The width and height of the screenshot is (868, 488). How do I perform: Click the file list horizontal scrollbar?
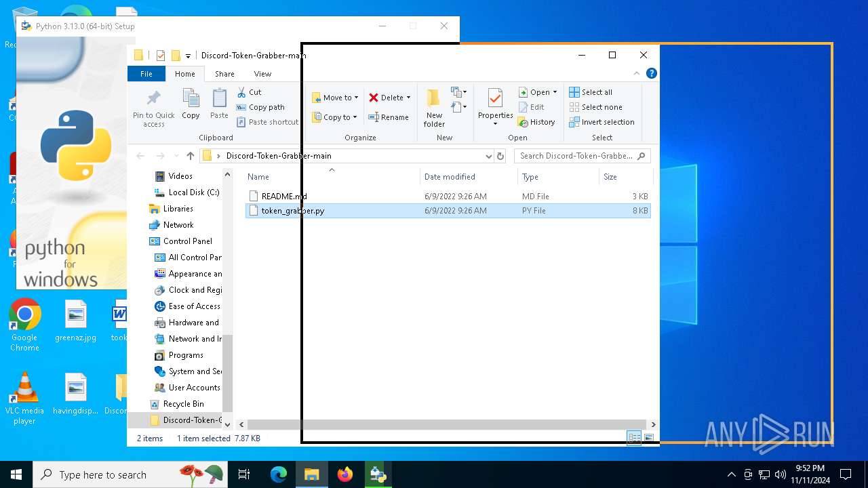point(448,424)
